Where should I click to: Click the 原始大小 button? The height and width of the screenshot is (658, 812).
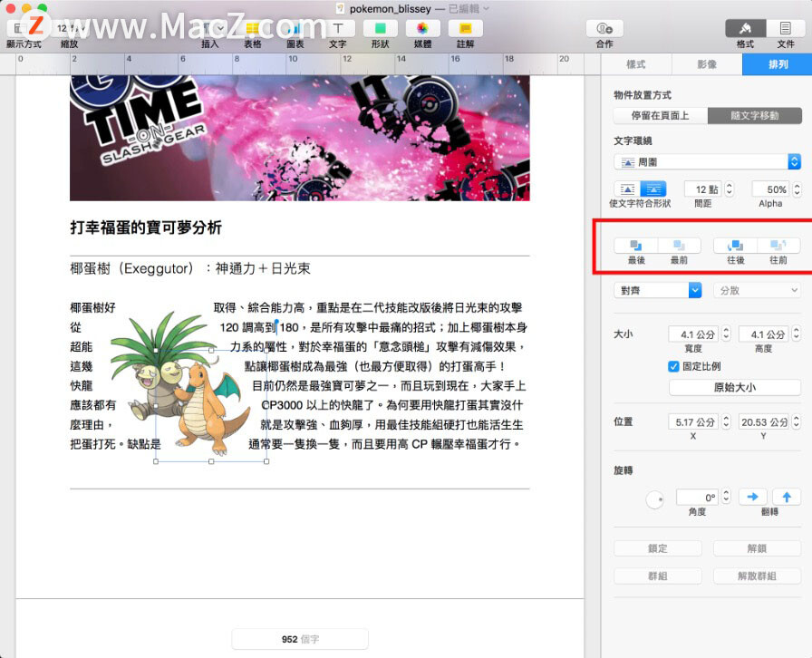click(735, 387)
